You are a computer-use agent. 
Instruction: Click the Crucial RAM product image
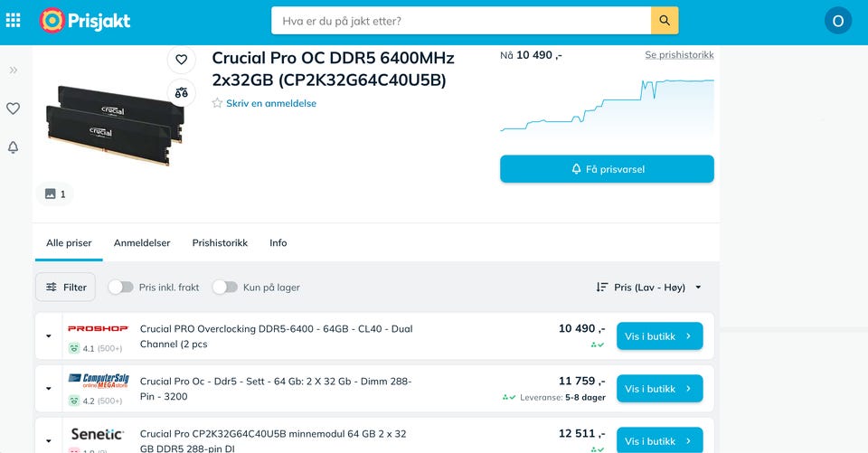tap(115, 126)
